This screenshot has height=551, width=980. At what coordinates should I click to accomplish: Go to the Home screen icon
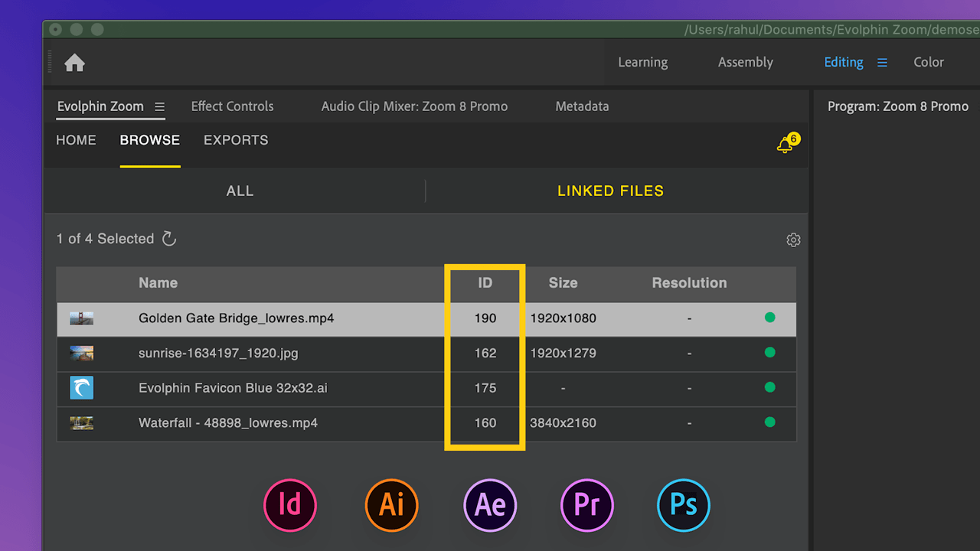click(74, 63)
